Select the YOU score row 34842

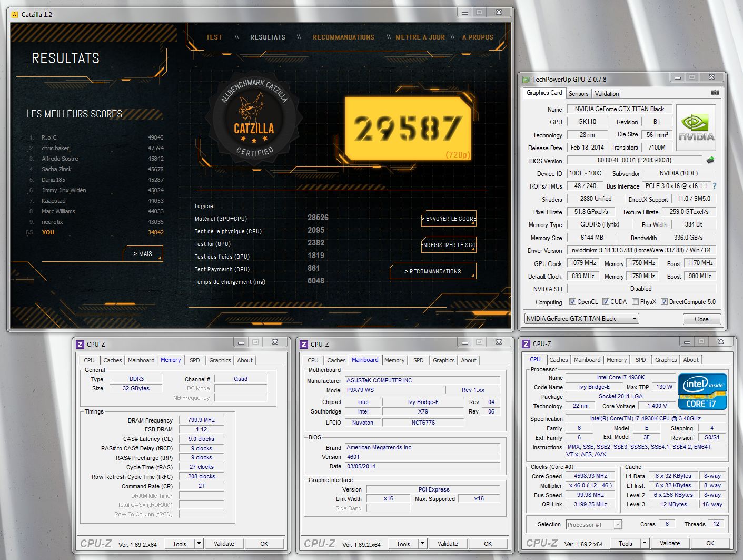coord(96,232)
